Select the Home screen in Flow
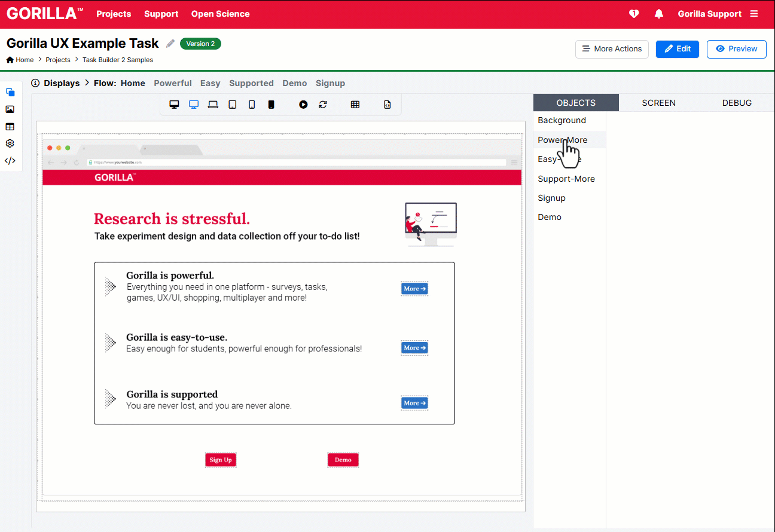This screenshot has width=775, height=532. pos(133,83)
